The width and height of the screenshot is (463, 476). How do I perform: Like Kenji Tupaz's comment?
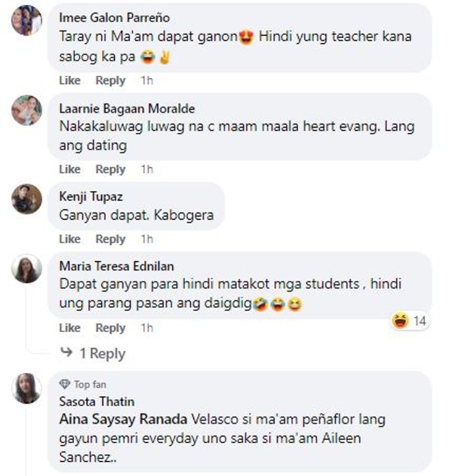point(70,239)
